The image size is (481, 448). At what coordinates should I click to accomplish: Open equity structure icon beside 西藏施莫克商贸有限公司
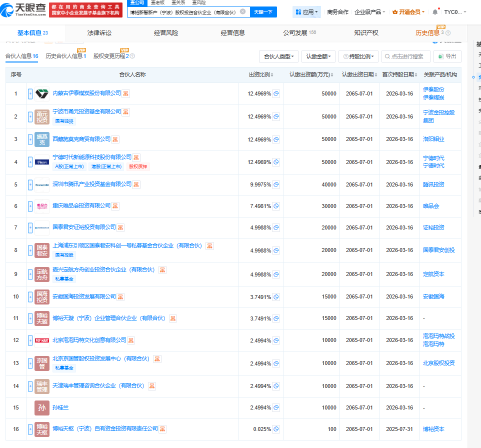click(x=115, y=139)
